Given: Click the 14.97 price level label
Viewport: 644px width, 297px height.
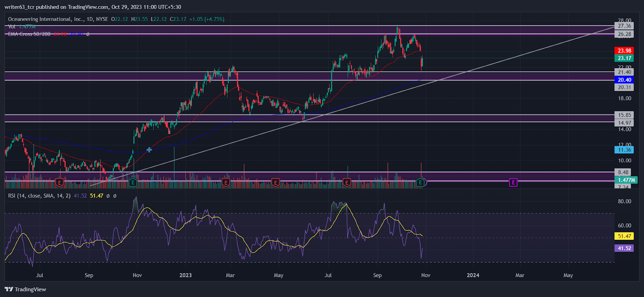Looking at the screenshot, I should [624, 123].
